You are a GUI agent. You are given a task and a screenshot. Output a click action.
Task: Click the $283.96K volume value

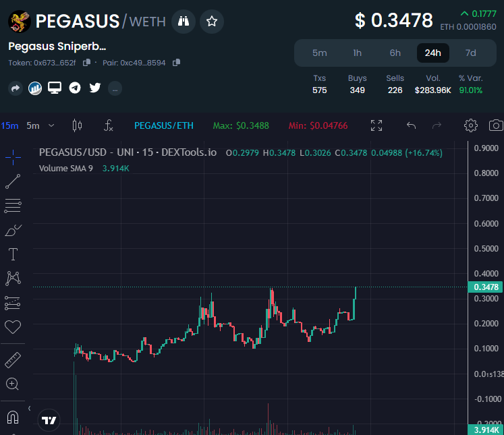click(x=432, y=90)
